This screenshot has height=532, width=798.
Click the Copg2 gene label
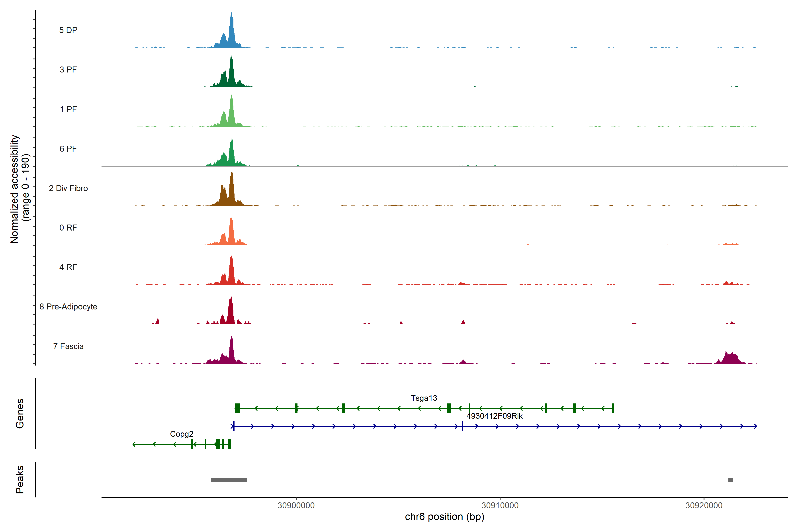point(182,434)
